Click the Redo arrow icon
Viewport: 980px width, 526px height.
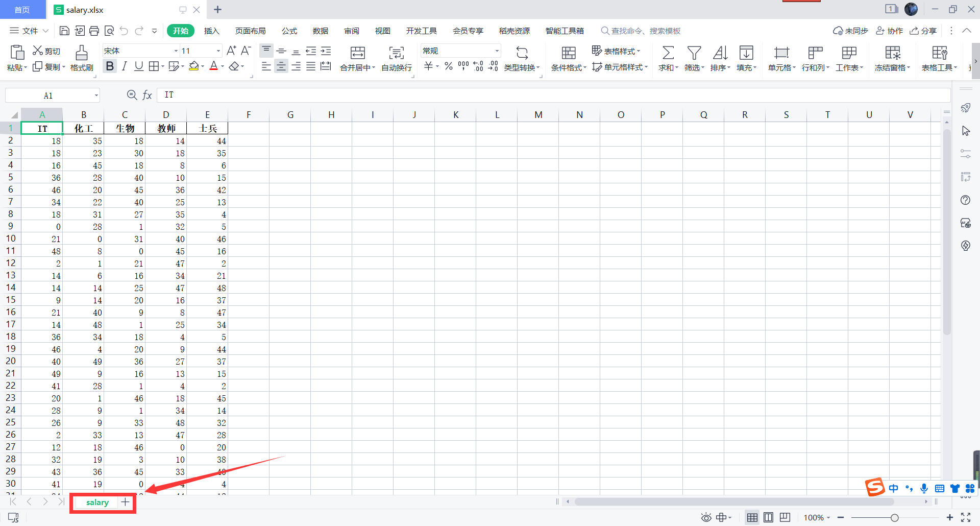[x=139, y=31]
